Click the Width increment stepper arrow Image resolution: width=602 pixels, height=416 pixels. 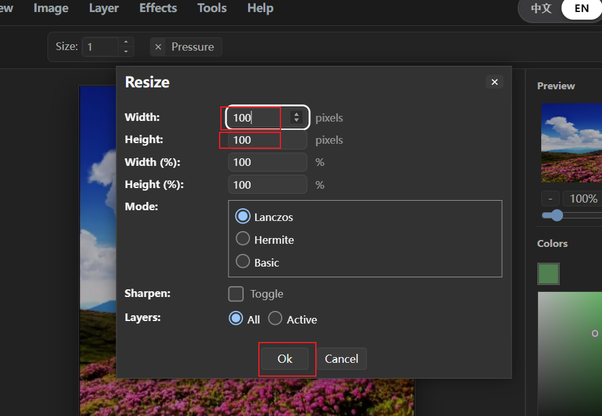tap(296, 114)
